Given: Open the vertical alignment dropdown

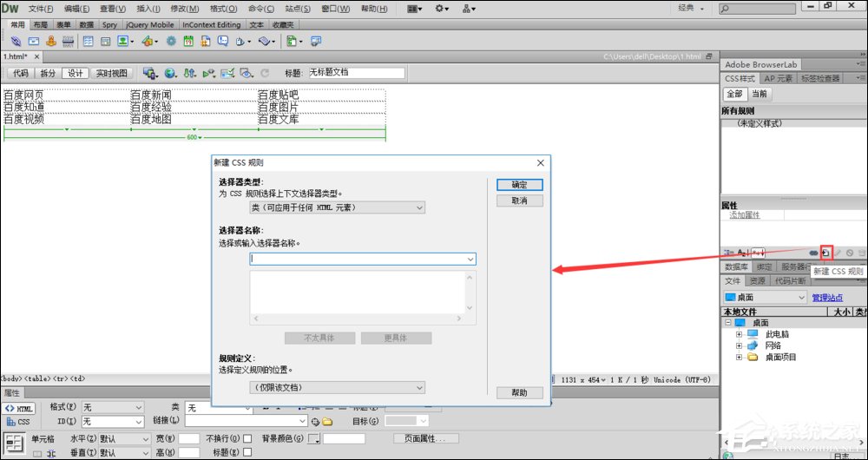Looking at the screenshot, I should (124, 453).
